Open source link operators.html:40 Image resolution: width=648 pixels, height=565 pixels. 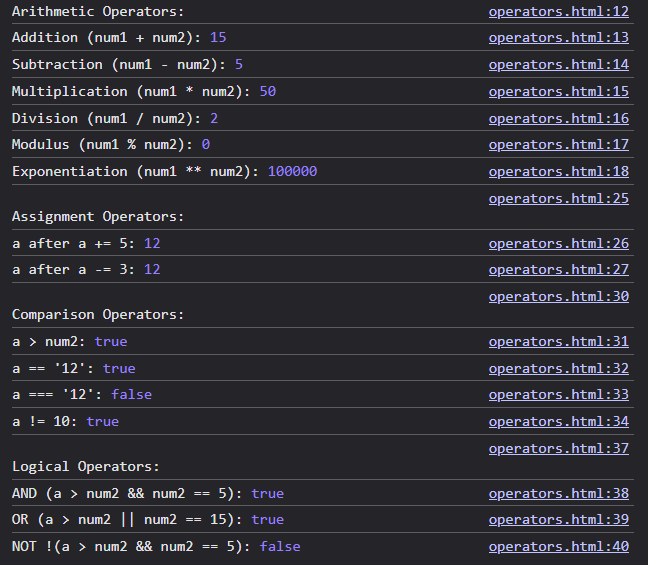pos(559,546)
